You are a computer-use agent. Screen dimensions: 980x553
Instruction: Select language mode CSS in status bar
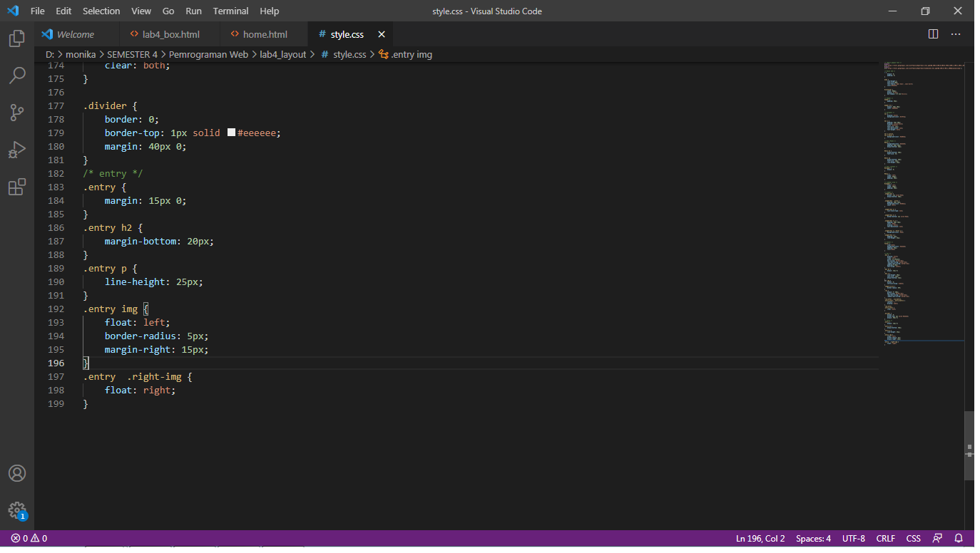(914, 539)
